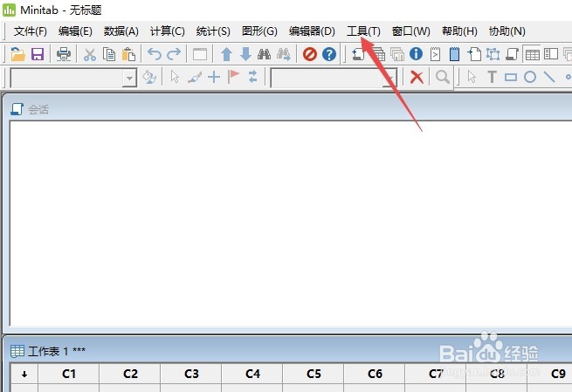Open the 帮助(H) menu
Screen dimensions: 572x392
click(x=459, y=31)
